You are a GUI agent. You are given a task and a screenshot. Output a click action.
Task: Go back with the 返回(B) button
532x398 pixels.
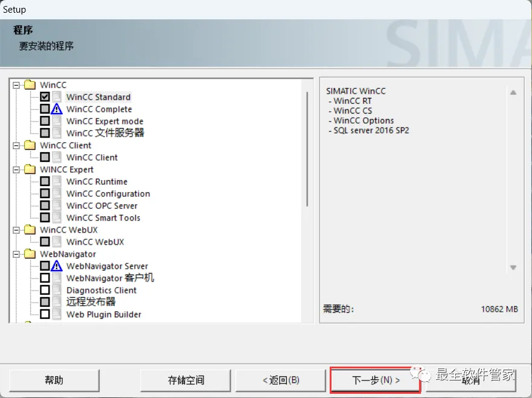[281, 380]
